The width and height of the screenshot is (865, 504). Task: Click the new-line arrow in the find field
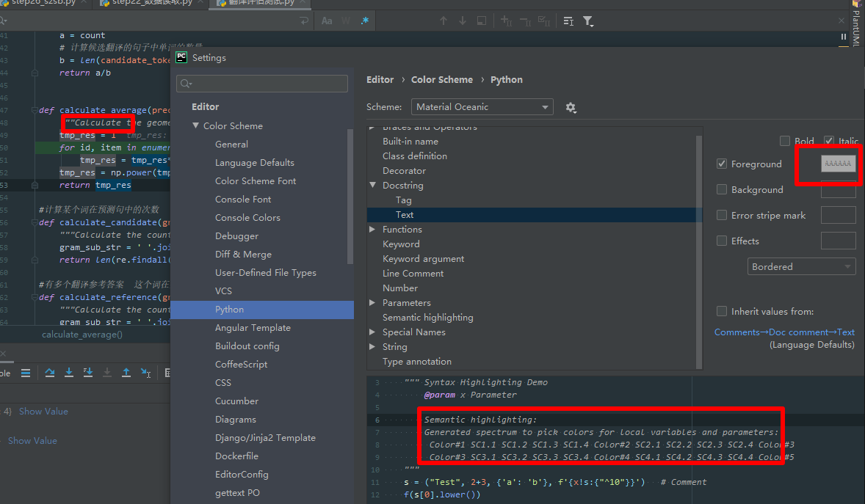[x=304, y=21]
